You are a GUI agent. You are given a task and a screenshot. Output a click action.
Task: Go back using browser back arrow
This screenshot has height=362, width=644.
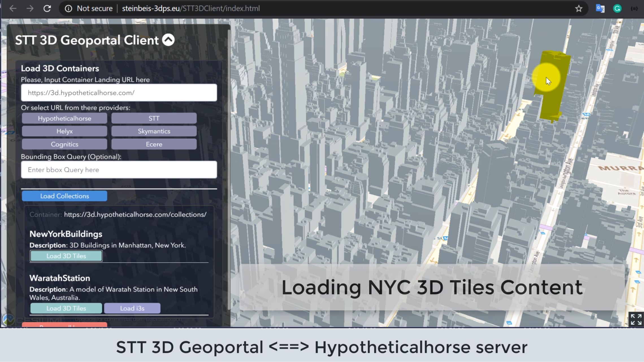pos(13,8)
